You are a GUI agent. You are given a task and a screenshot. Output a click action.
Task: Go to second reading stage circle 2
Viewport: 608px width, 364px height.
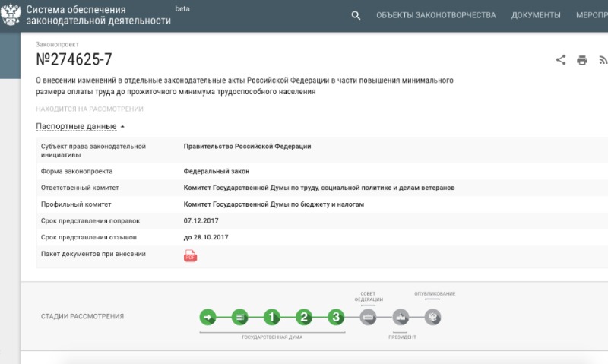pyautogui.click(x=304, y=317)
